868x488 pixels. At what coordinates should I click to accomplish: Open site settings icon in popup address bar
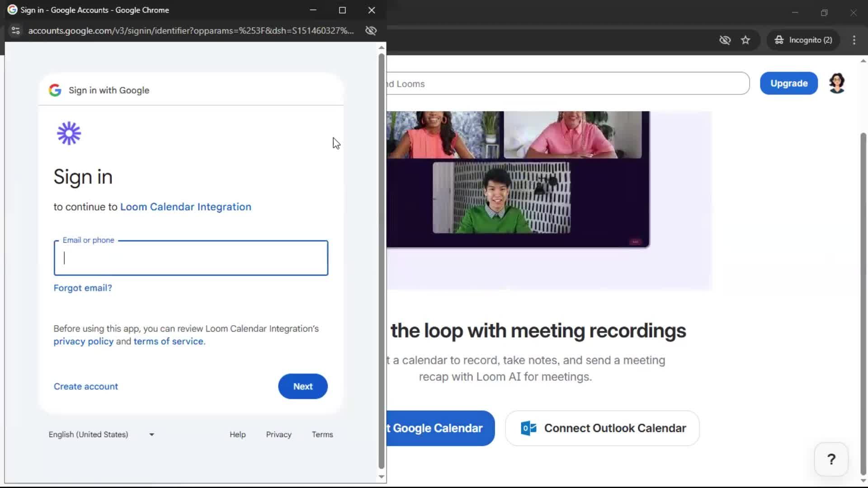15,30
